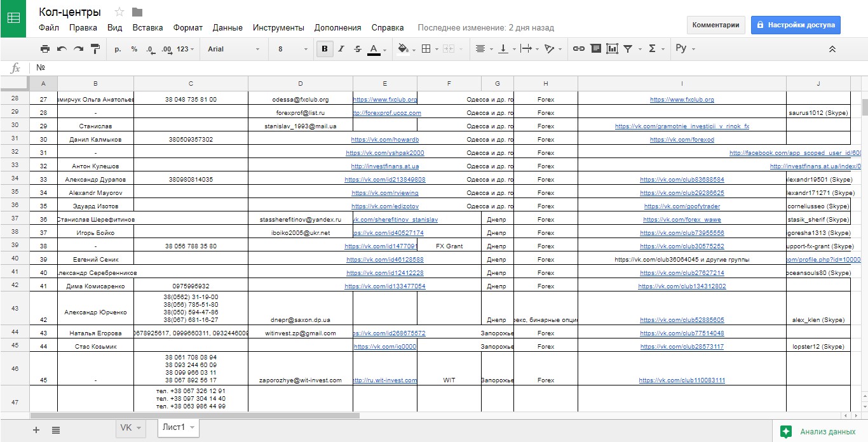Open the borders menu
The height and width of the screenshot is (442, 868).
[430, 49]
